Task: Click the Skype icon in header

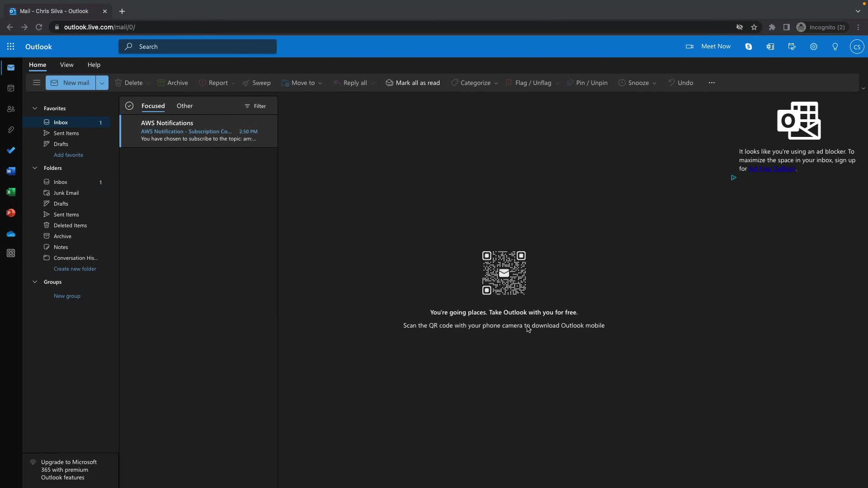Action: (748, 47)
